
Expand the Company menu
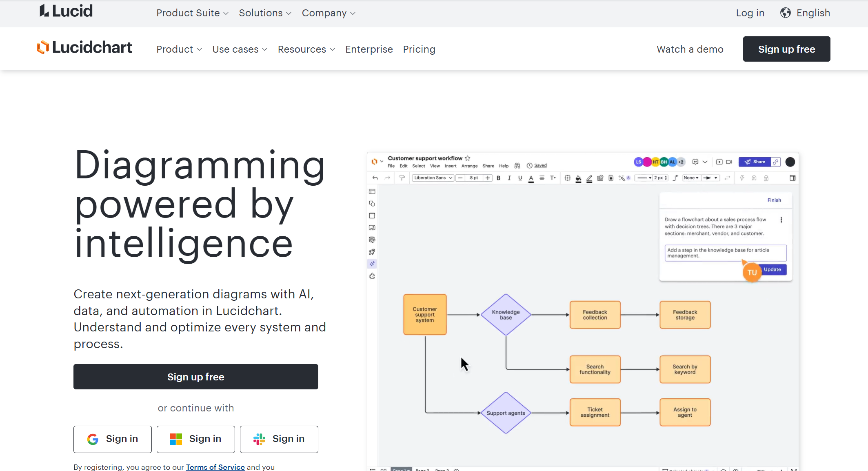click(x=329, y=13)
